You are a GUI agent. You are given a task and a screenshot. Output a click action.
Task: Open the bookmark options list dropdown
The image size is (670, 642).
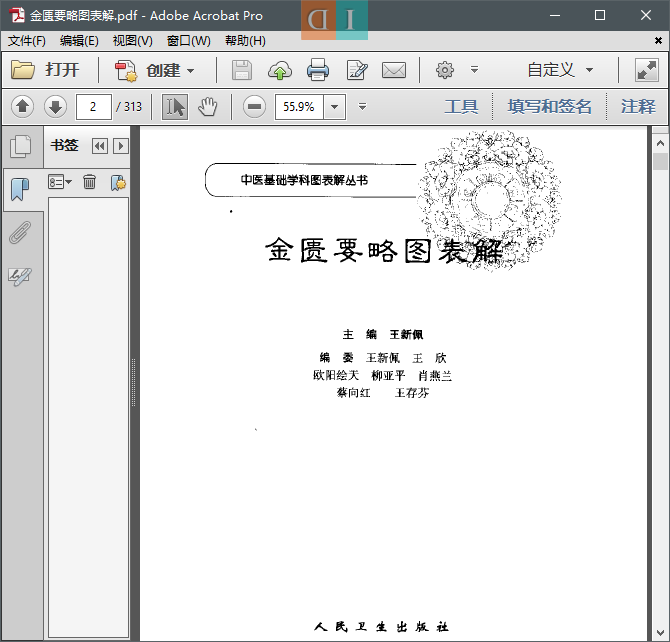[x=60, y=182]
